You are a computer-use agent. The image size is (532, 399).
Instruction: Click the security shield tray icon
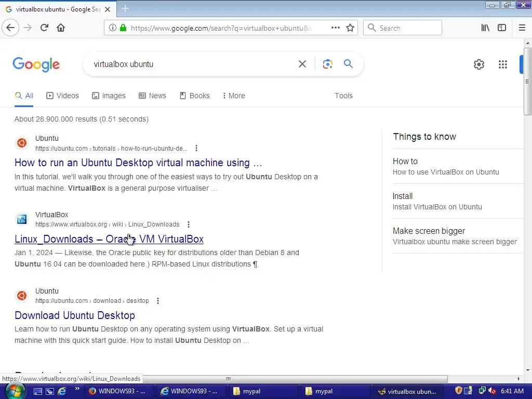pyautogui.click(x=458, y=391)
